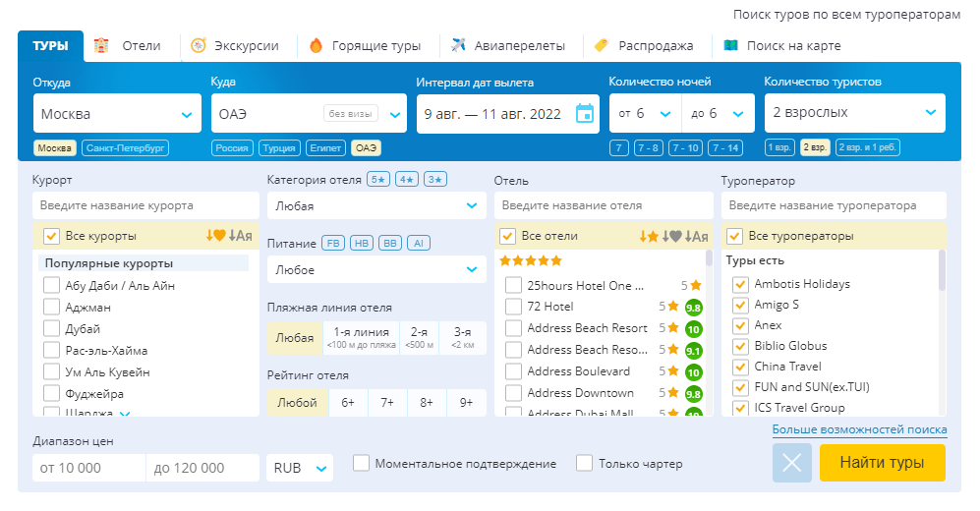Image resolution: width=980 pixels, height=511 pixels.
Task: Sort hotels by popularity heart icon
Action: pyautogui.click(x=672, y=236)
